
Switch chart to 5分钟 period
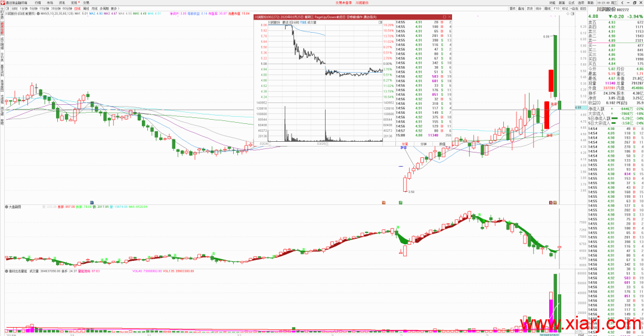tap(33, 8)
